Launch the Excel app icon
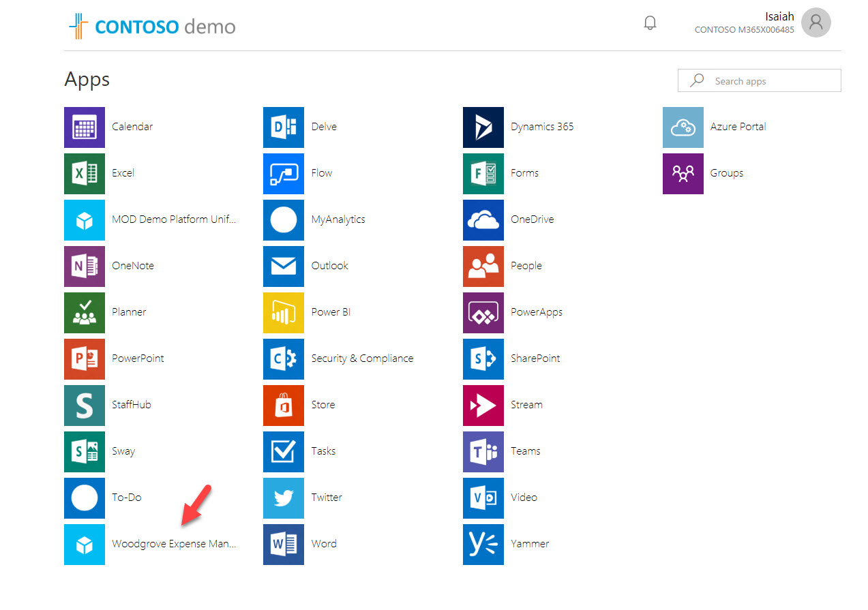 (x=85, y=173)
